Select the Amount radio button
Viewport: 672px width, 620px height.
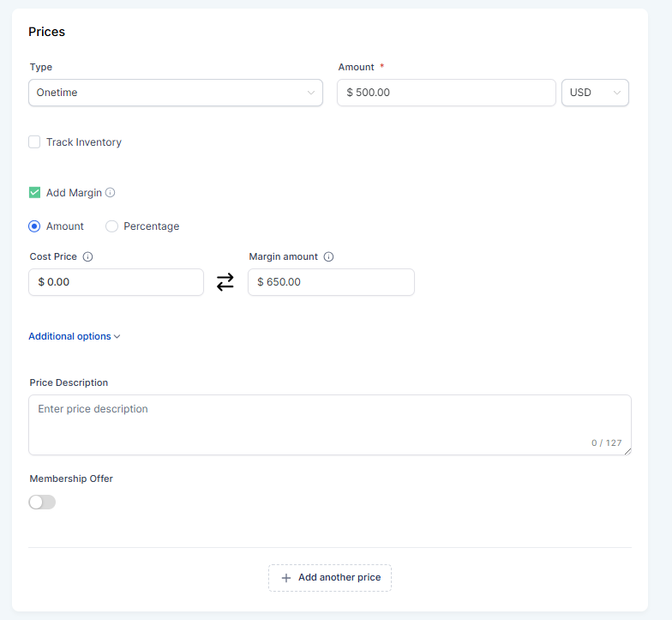click(34, 226)
